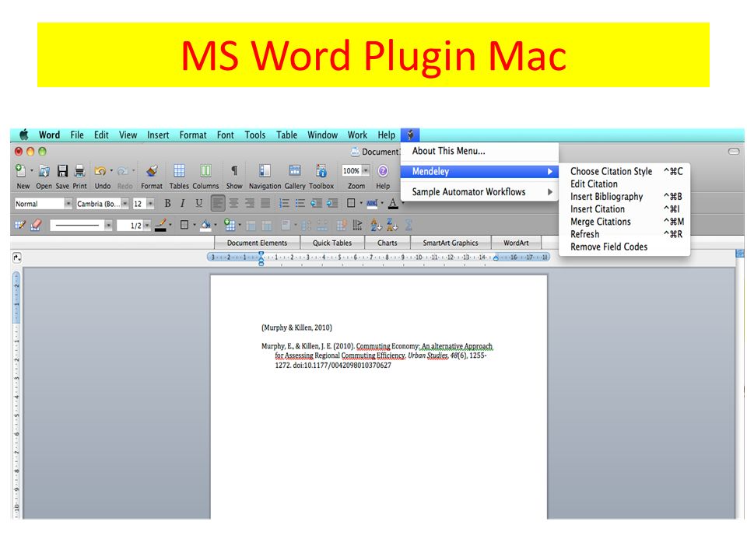Click Refresh in Mendeley submenu
This screenshot has height=560, width=747.
(x=625, y=234)
